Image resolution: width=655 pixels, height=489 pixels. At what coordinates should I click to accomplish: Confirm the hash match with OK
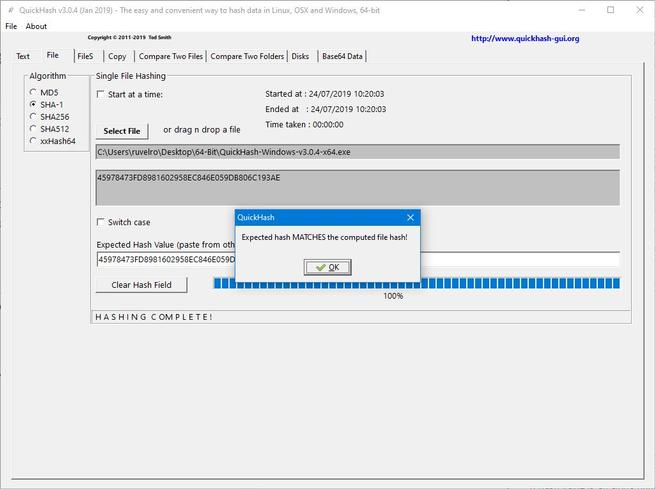point(328,267)
